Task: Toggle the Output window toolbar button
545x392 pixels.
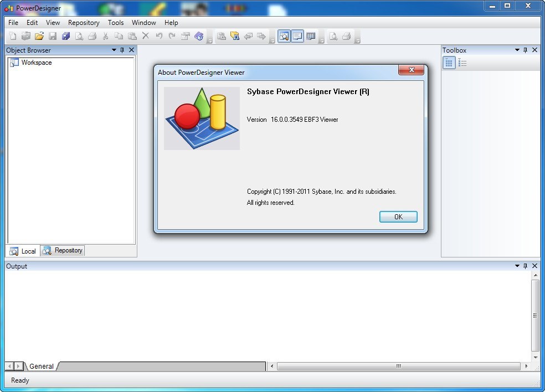Action: (297, 37)
